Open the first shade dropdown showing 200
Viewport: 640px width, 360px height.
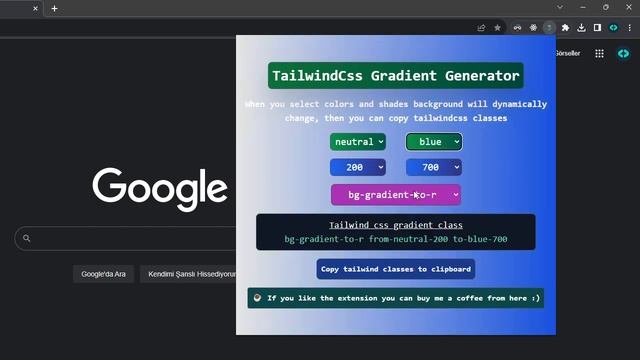358,167
